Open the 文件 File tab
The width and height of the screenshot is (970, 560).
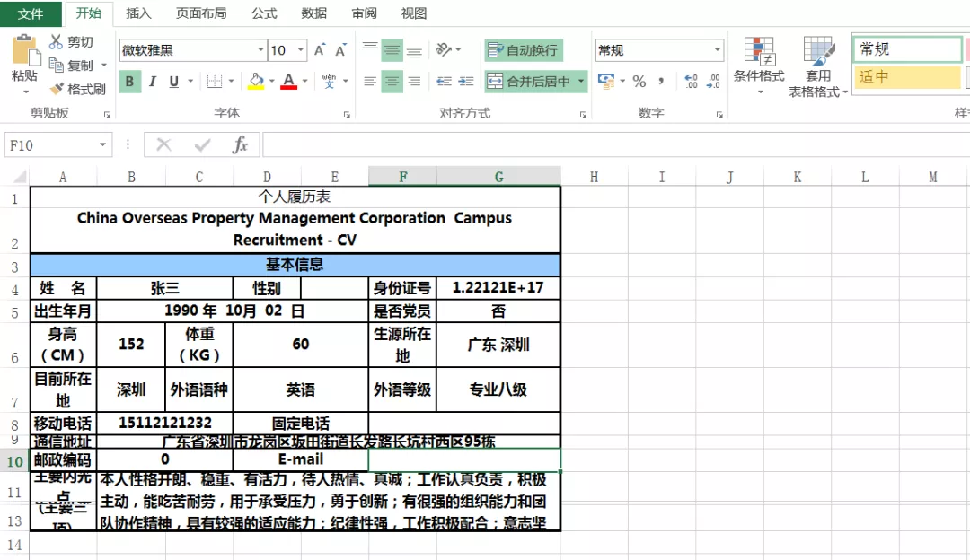click(x=31, y=13)
